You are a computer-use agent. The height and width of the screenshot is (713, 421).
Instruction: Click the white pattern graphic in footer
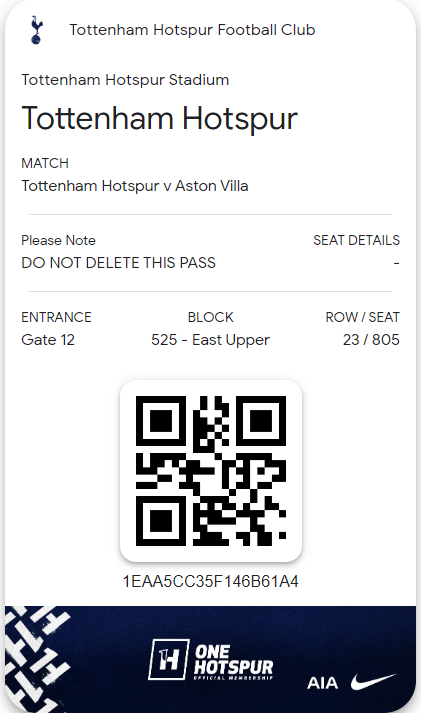click(38, 659)
